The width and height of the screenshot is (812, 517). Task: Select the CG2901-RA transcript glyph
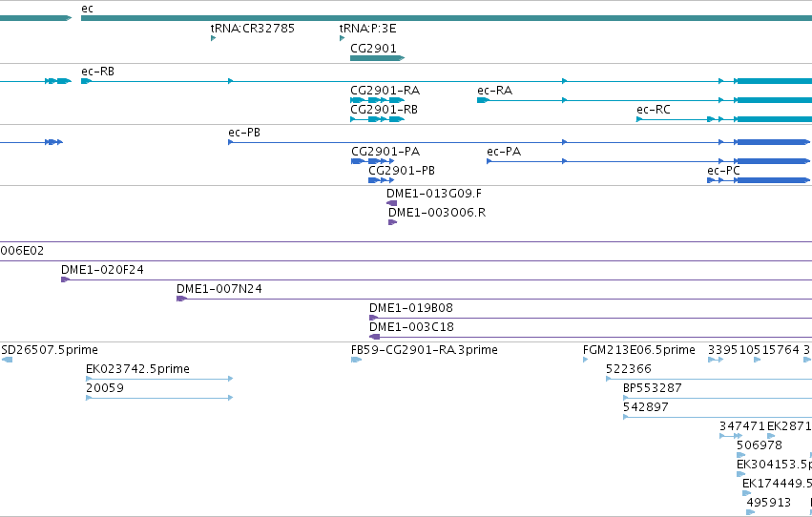[x=378, y=100]
